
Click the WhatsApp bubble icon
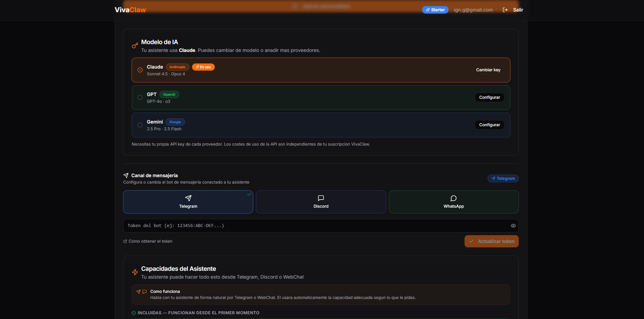(454, 198)
